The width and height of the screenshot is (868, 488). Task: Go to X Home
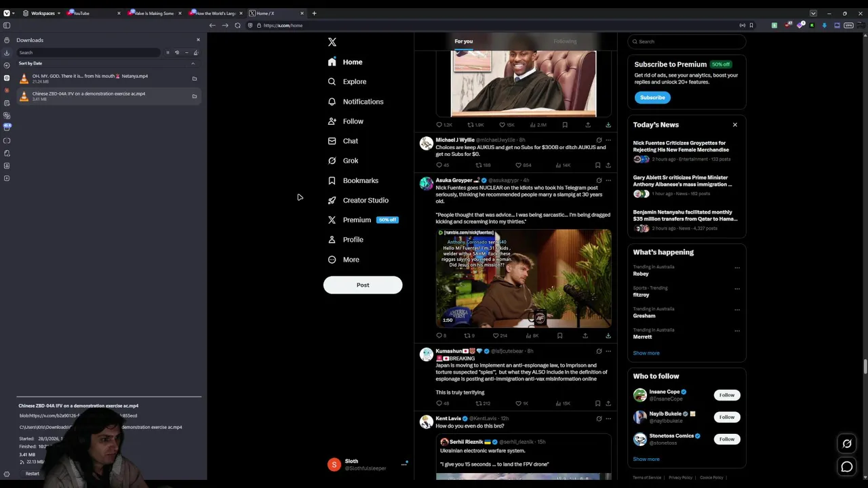345,62
